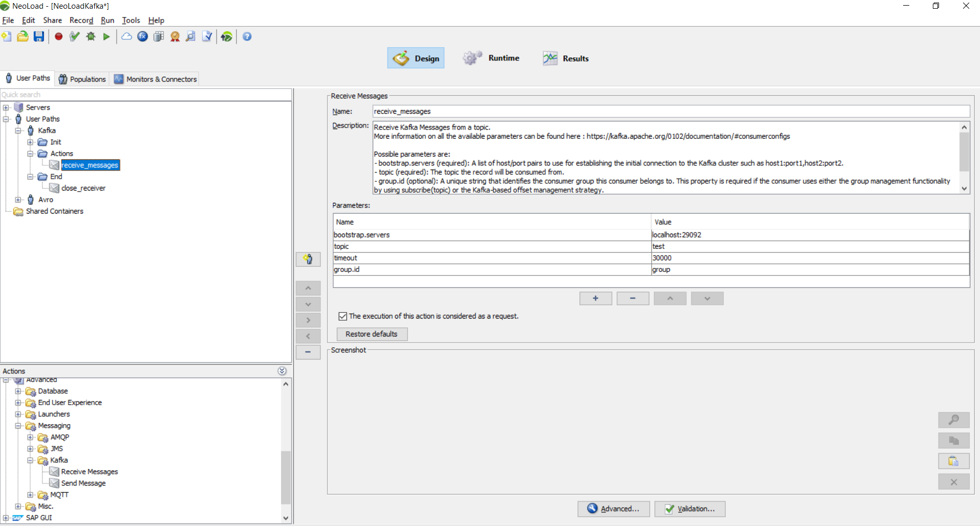Switch to the Populations tab
The height and width of the screenshot is (526, 980).
[x=82, y=78]
